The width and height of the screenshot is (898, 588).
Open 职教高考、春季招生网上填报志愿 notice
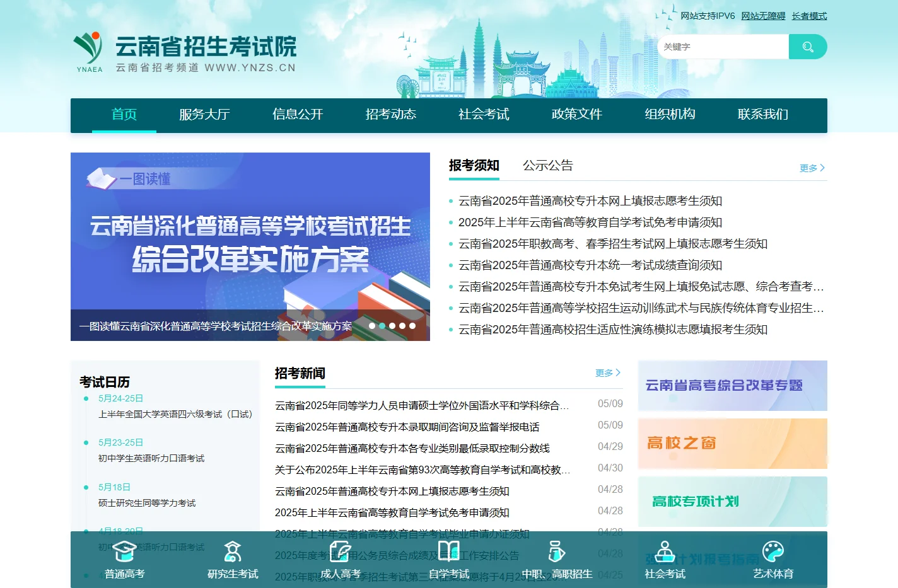click(613, 244)
